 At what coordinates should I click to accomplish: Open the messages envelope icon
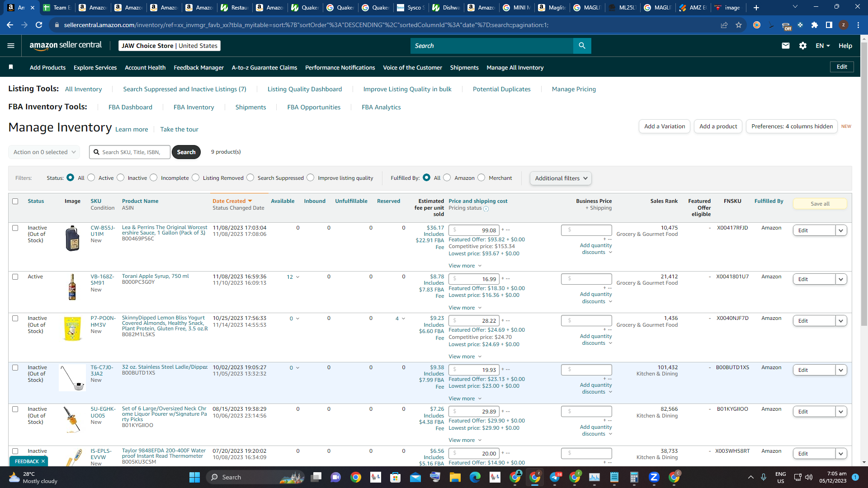point(786,46)
